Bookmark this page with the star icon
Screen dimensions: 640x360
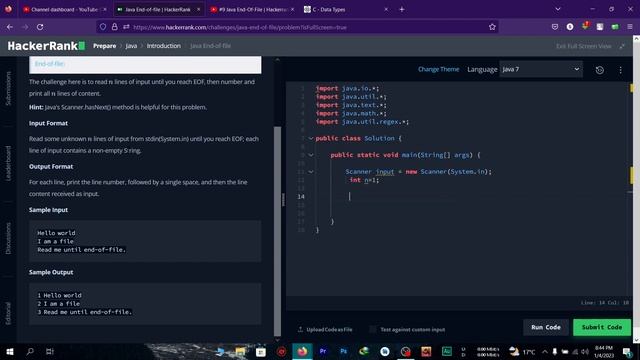(492, 27)
